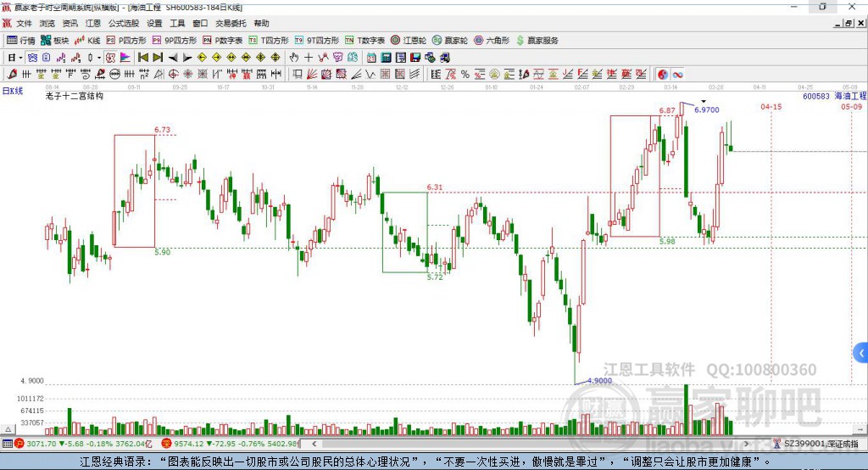This screenshot has height=470, width=868.
Task: Select the red pencil drawing tool
Action: coord(12,75)
